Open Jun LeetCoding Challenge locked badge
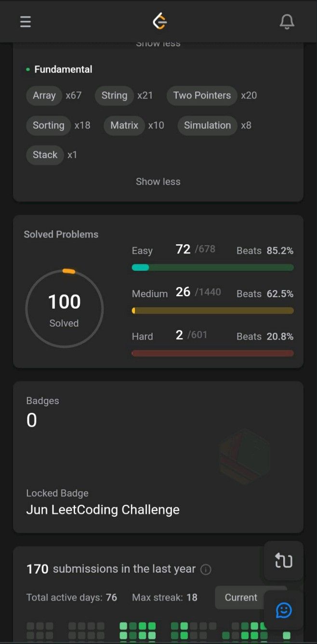Screen dimensions: 317x644 [103, 510]
